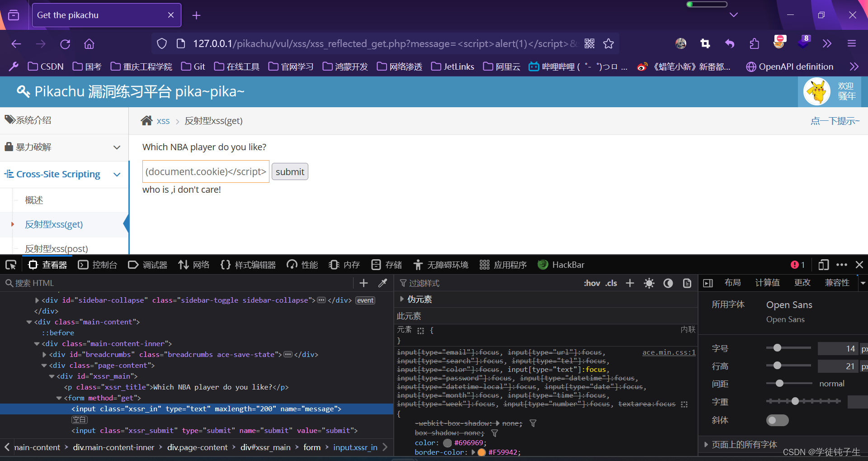Expand the sidebar-collapse div node

point(37,300)
